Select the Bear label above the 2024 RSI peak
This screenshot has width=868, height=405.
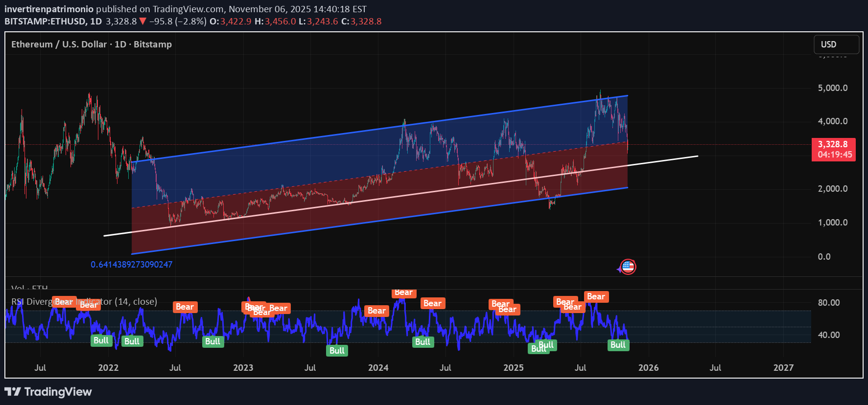pyautogui.click(x=403, y=292)
